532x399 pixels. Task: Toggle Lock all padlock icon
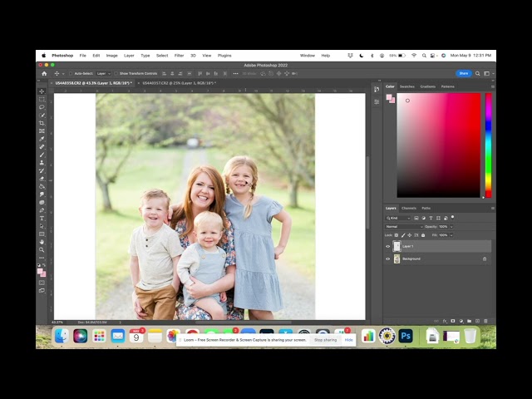pos(423,235)
